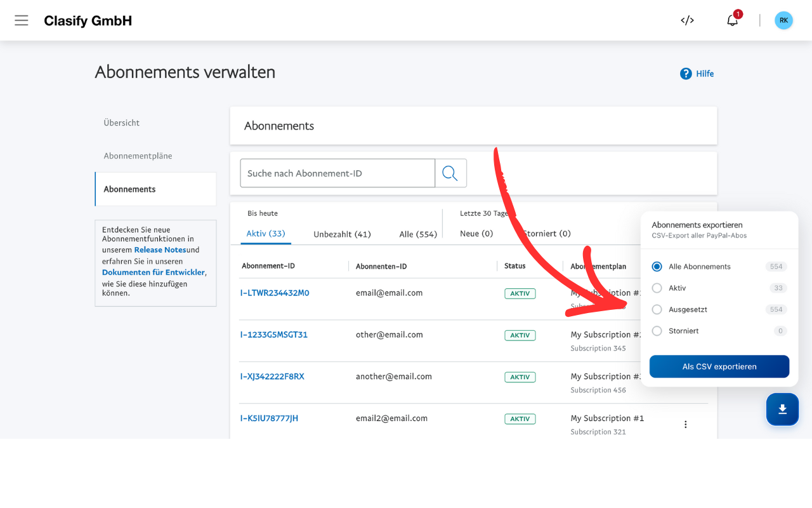This screenshot has width=812, height=508.
Task: Open subscription I-XJ342222F8RX
Action: click(272, 377)
